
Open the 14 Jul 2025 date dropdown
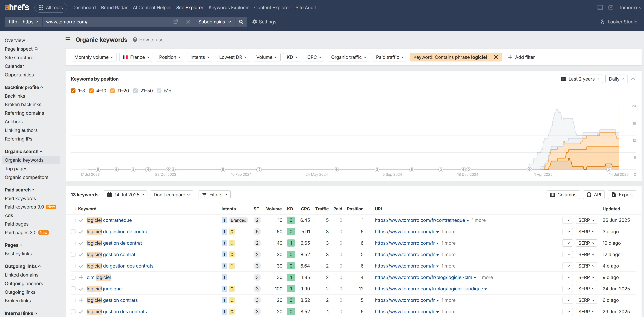click(126, 195)
